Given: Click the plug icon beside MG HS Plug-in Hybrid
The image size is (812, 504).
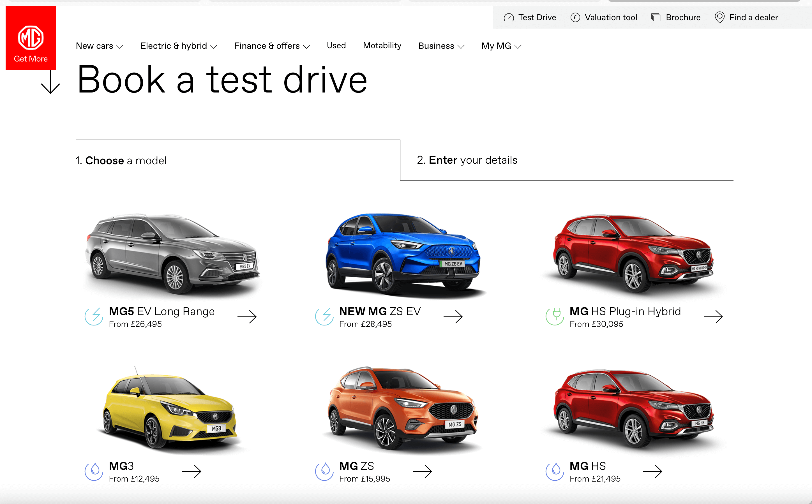Looking at the screenshot, I should pyautogui.click(x=555, y=316).
